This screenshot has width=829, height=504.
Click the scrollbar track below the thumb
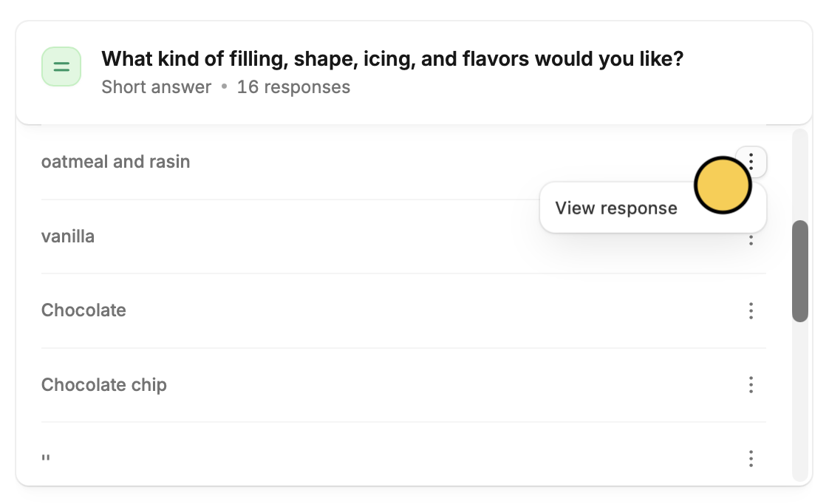coord(799,399)
